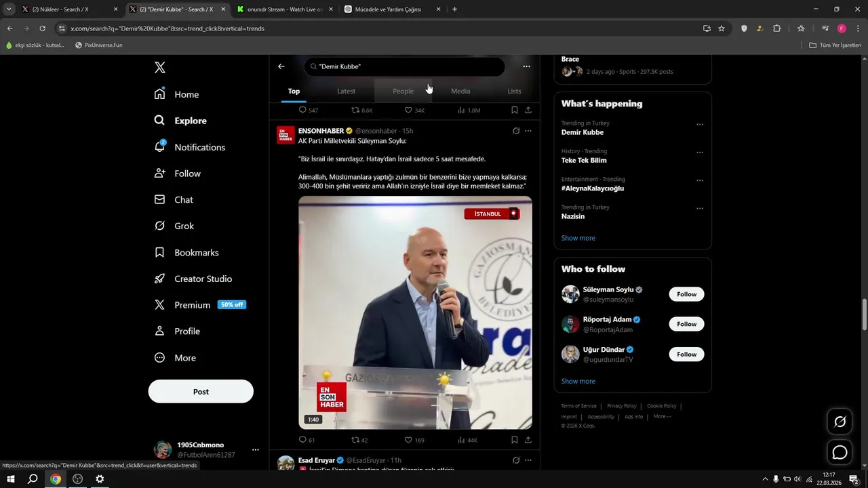Go back with the search page arrow

[281, 66]
